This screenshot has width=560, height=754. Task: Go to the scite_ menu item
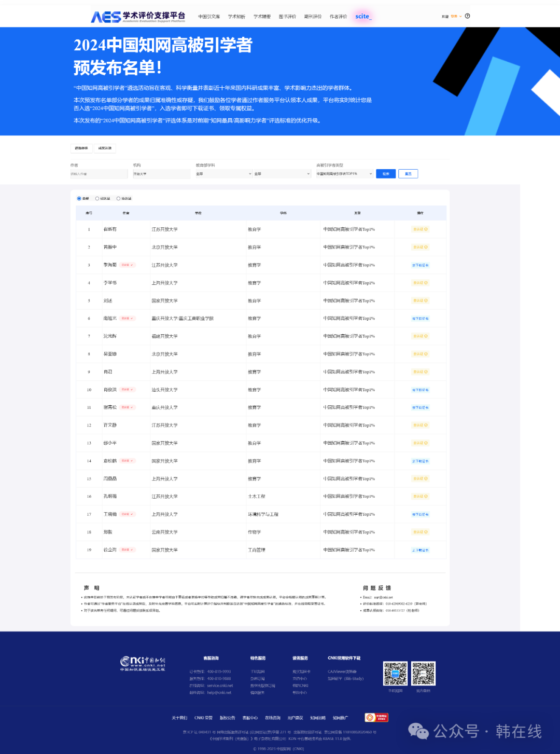tap(362, 17)
